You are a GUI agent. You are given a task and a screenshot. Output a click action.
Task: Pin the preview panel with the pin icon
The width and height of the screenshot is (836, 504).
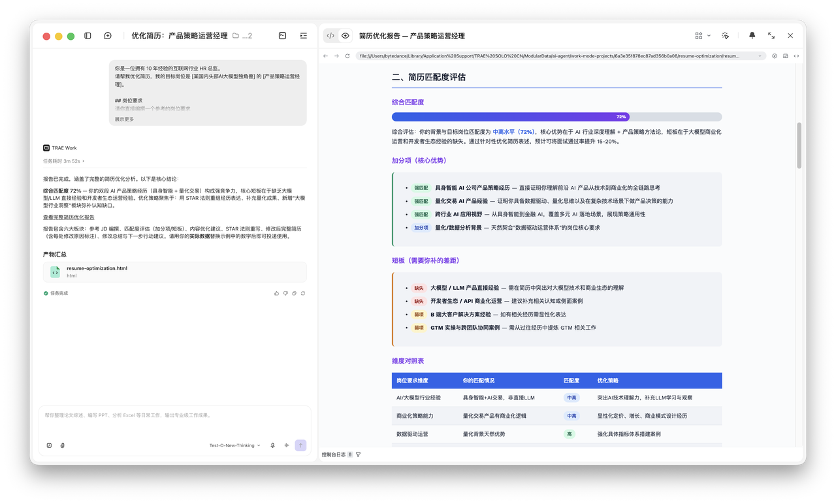pyautogui.click(x=752, y=36)
